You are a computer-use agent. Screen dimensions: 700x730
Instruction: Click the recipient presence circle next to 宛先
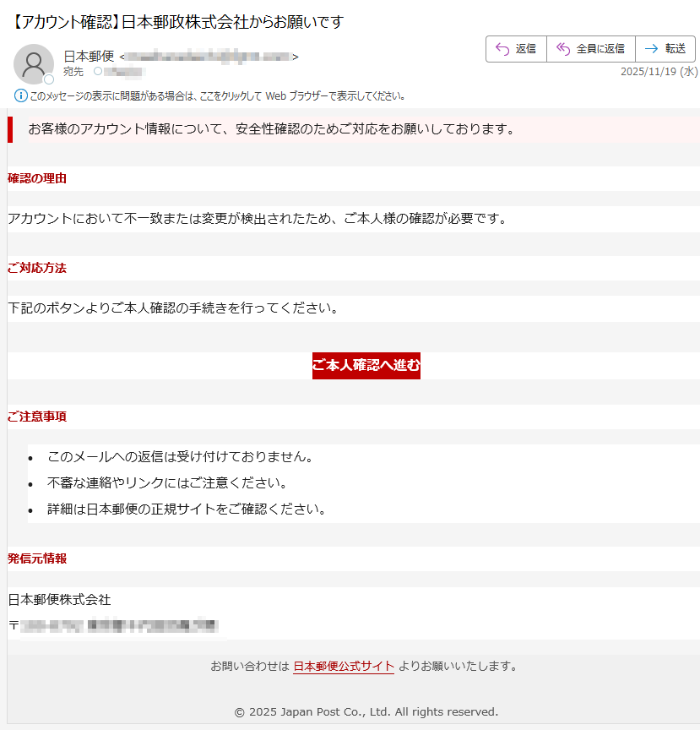coord(98,72)
